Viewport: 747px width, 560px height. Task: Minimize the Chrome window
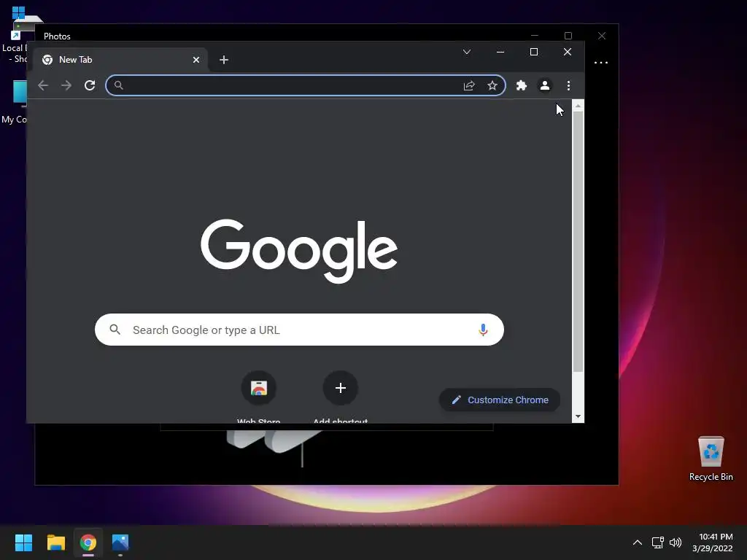pyautogui.click(x=500, y=52)
